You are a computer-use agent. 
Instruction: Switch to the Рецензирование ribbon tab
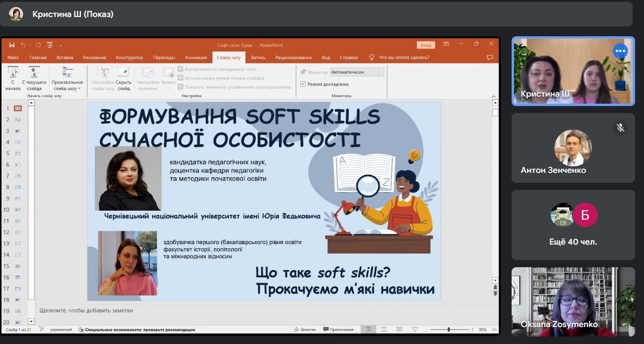[x=293, y=57]
